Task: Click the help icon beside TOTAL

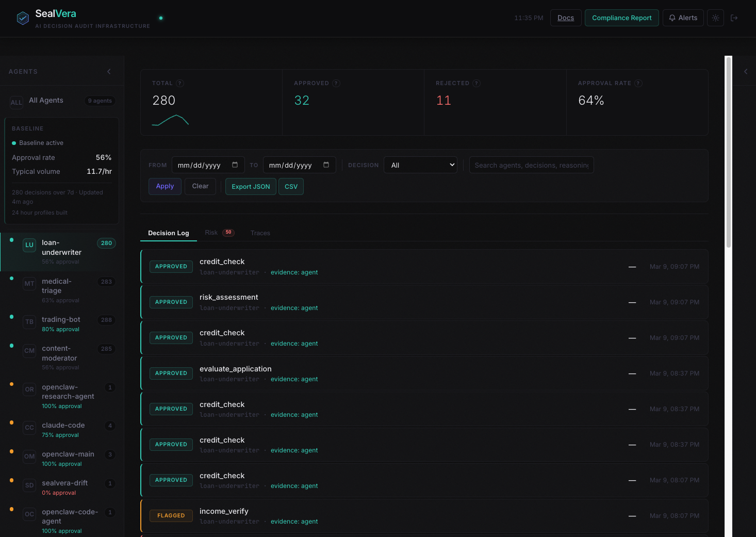Action: click(x=180, y=83)
